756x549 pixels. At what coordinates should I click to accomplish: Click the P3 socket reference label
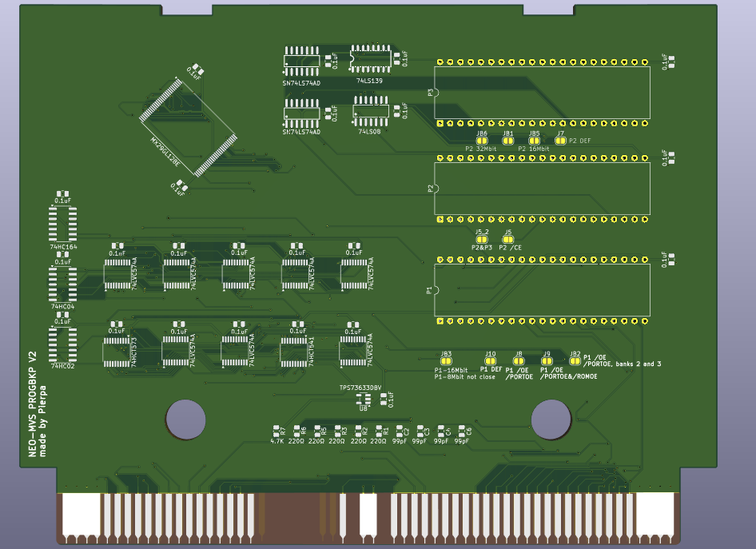coord(431,93)
